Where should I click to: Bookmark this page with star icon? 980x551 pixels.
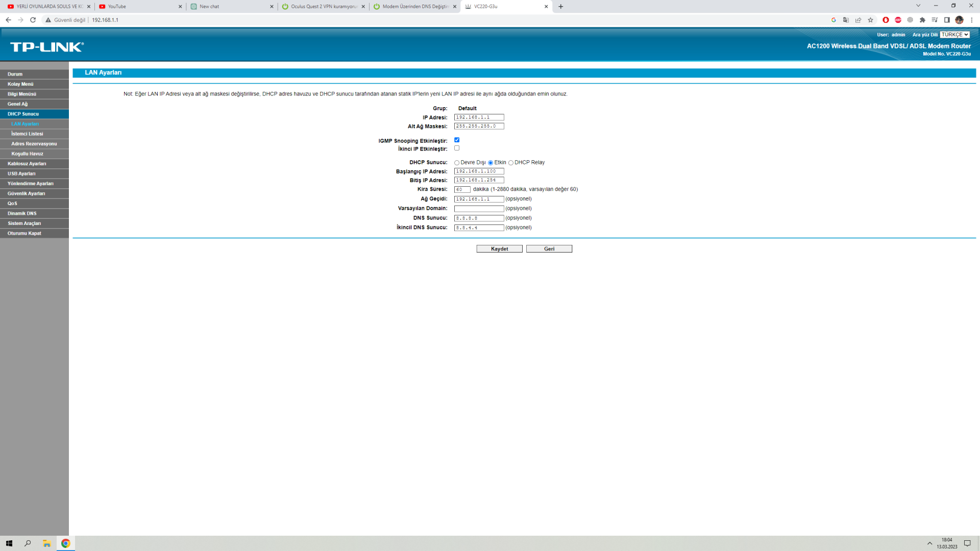(871, 20)
